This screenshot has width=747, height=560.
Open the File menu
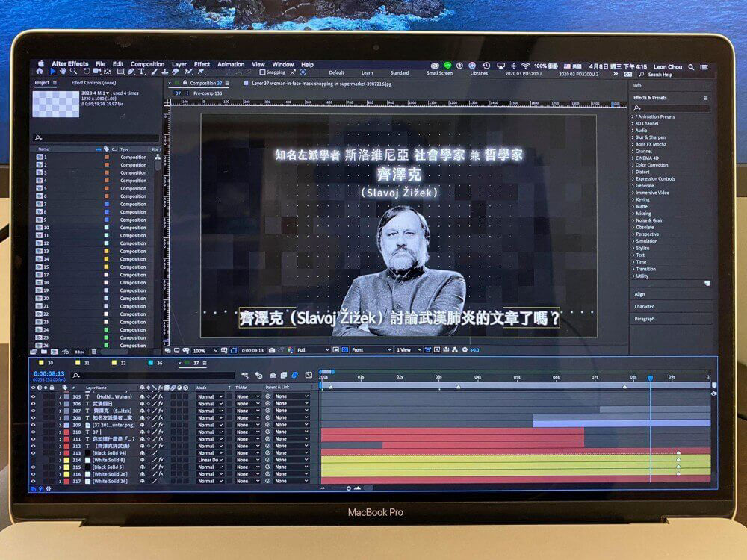coord(101,63)
